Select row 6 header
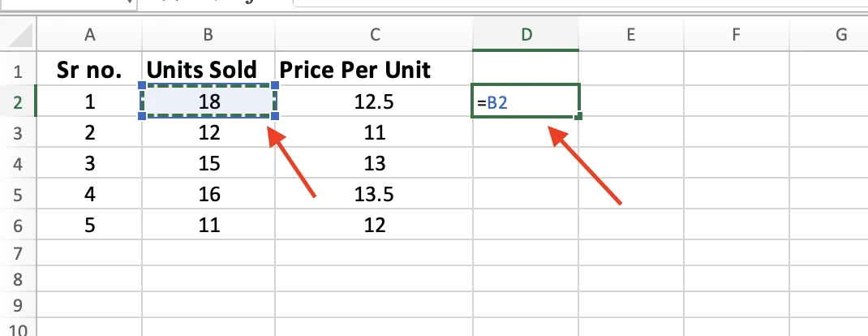The width and height of the screenshot is (868, 336). [18, 225]
